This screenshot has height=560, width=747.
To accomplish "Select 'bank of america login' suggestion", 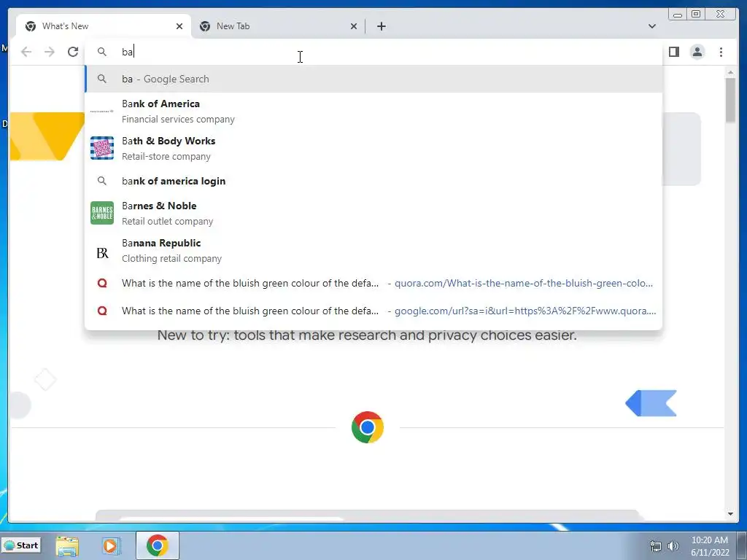I will 373,181.
